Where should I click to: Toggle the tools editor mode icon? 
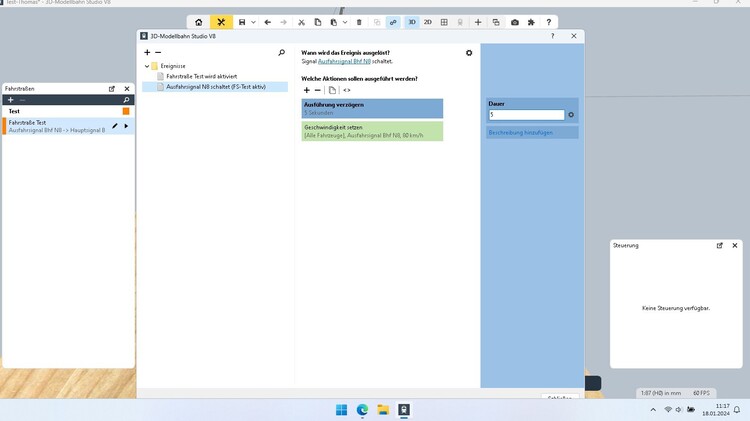click(221, 22)
